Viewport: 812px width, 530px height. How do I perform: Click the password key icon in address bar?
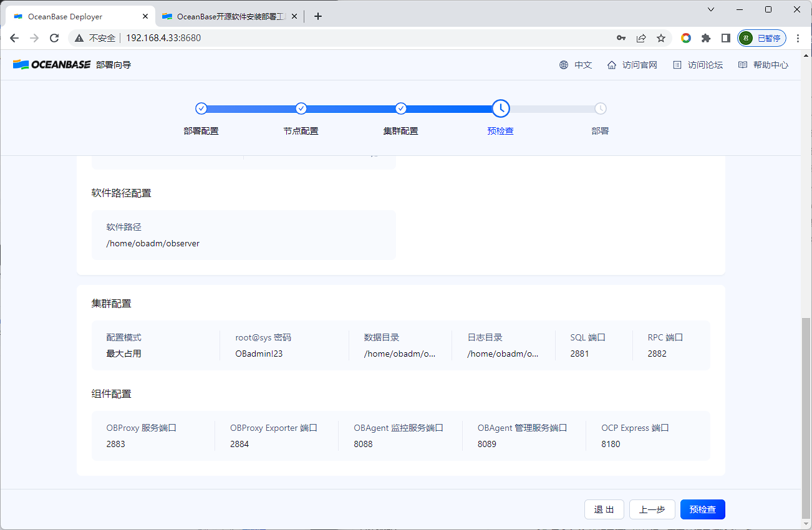(621, 38)
